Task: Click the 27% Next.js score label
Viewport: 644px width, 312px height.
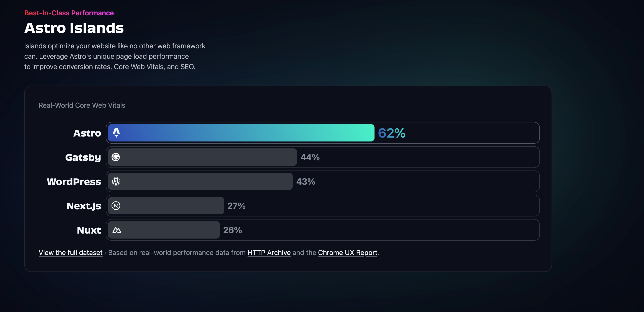Action: [237, 206]
